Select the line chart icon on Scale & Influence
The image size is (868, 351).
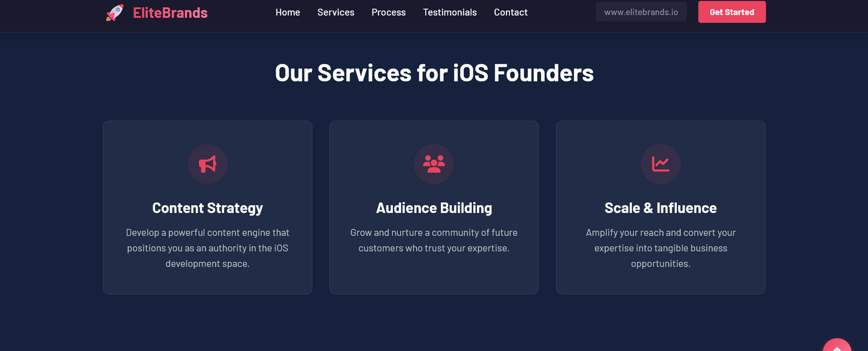(660, 164)
